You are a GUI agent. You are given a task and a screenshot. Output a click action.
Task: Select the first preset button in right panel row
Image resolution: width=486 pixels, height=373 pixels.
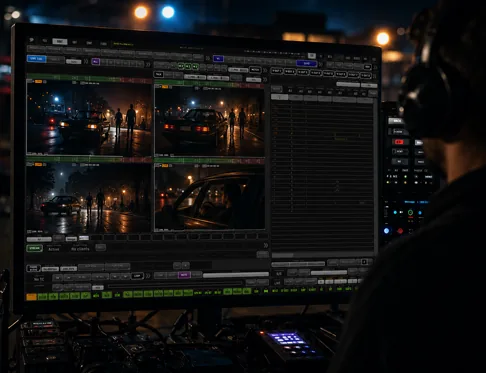pyautogui.click(x=277, y=71)
